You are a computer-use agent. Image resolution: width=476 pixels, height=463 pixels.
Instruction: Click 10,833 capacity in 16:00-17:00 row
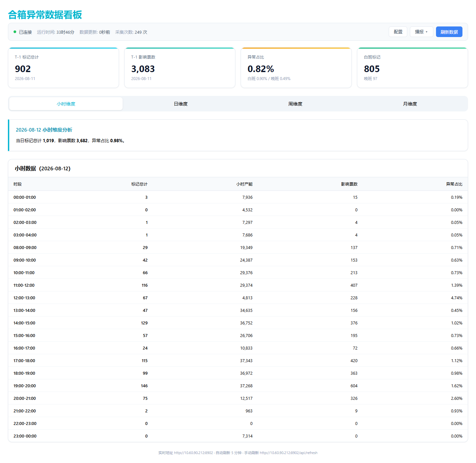tap(246, 348)
